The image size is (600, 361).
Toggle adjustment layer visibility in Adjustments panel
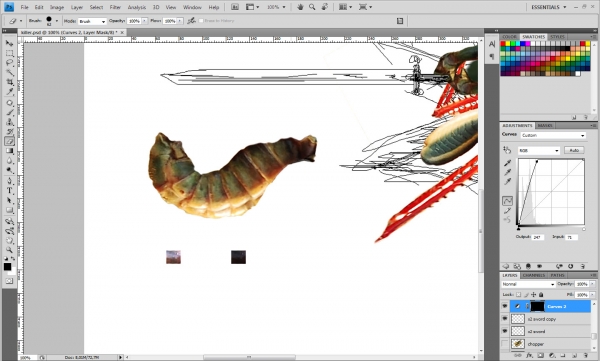point(539,266)
